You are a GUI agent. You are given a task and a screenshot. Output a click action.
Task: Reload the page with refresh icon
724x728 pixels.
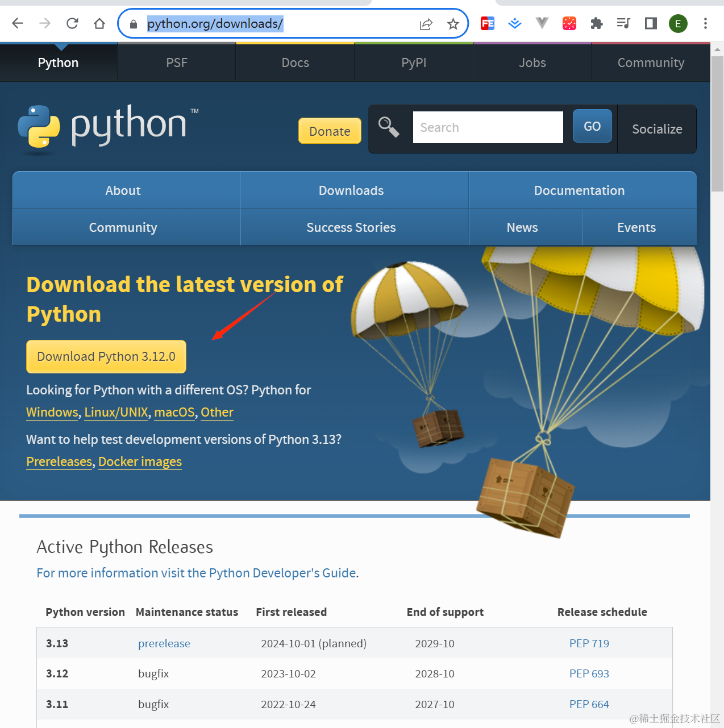click(x=72, y=23)
